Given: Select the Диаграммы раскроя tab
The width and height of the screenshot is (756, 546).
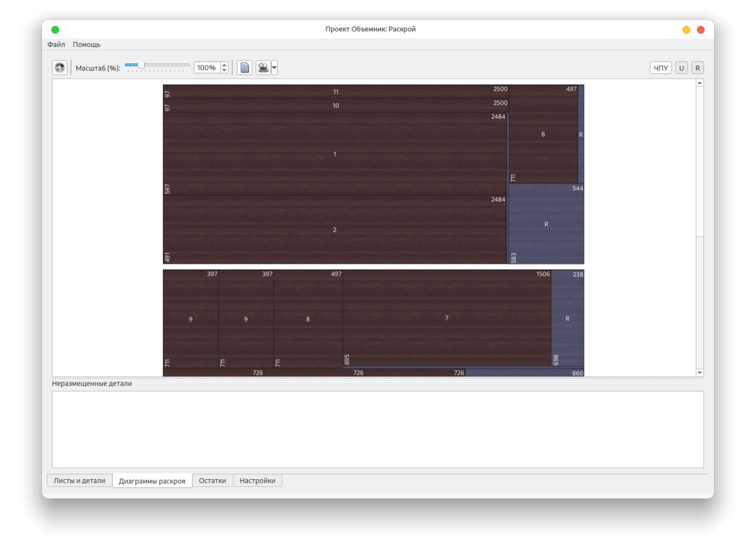Looking at the screenshot, I should pyautogui.click(x=152, y=481).
